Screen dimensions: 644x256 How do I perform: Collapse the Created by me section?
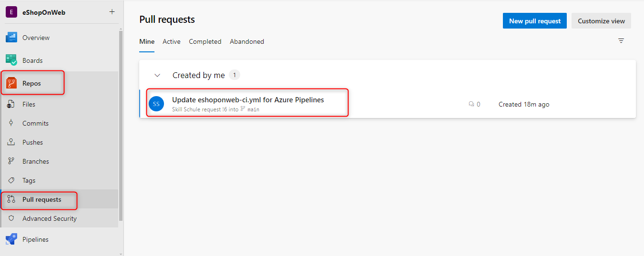pyautogui.click(x=157, y=75)
